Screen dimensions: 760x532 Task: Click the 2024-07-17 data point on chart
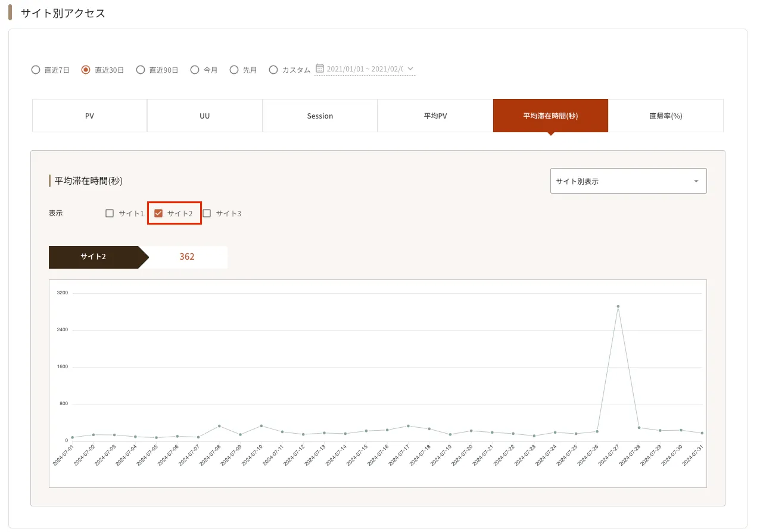point(408,426)
